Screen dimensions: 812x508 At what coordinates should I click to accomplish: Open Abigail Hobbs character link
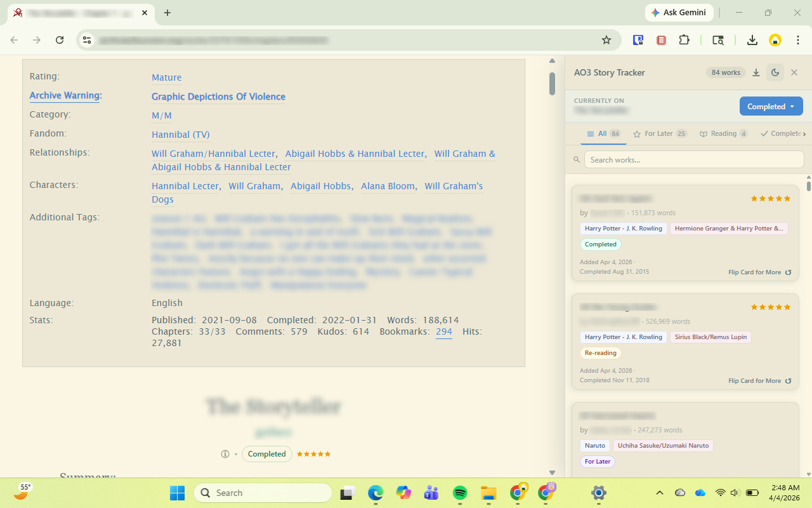coord(320,186)
